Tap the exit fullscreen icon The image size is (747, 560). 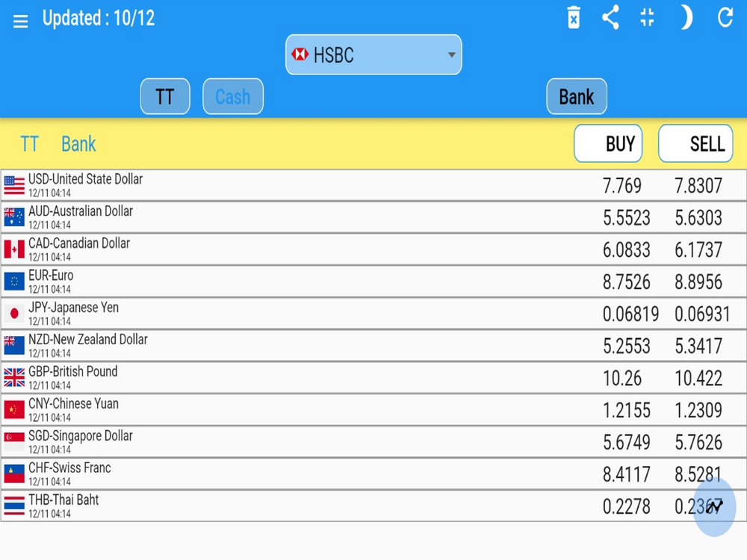coord(647,18)
